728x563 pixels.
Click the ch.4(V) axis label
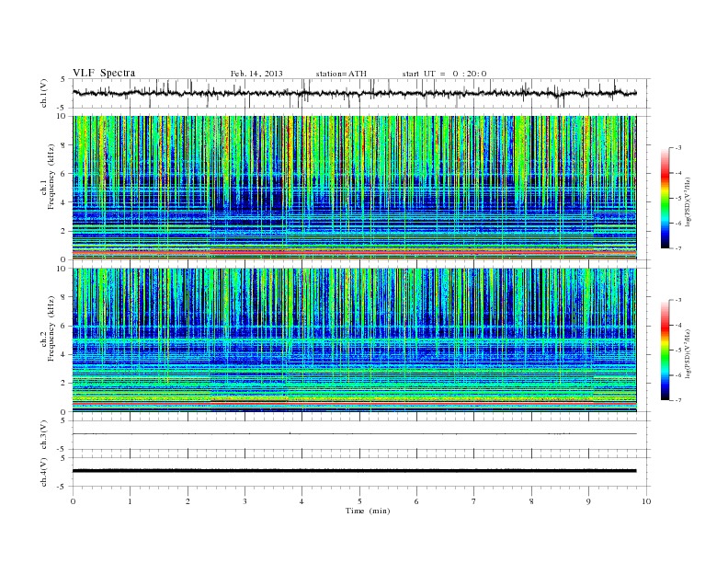pyautogui.click(x=44, y=472)
